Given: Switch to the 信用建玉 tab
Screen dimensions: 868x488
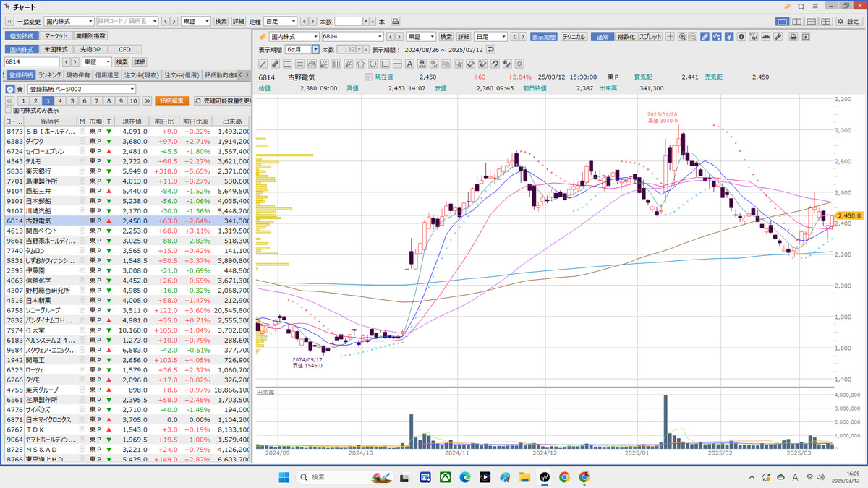Looking at the screenshot, I should click(x=107, y=75).
